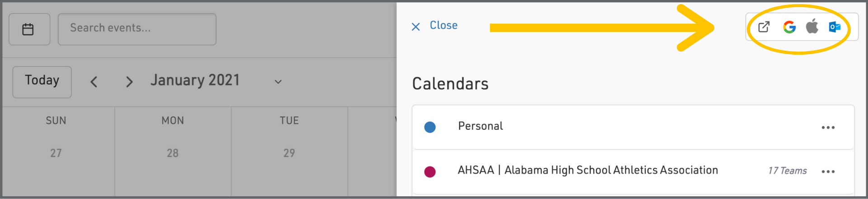Expand the January 2021 month dropdown

click(278, 82)
